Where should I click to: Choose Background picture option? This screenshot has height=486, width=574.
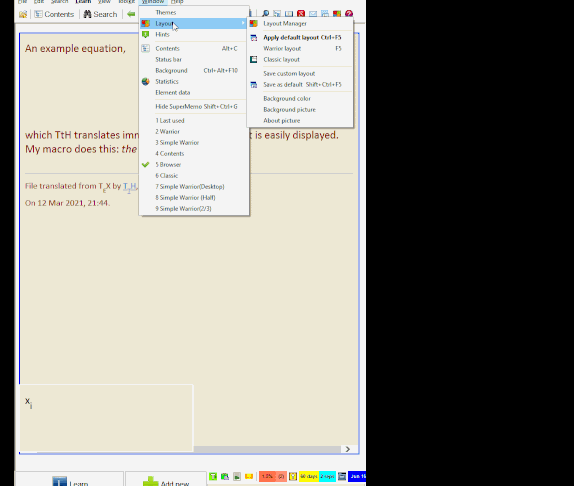300,109
